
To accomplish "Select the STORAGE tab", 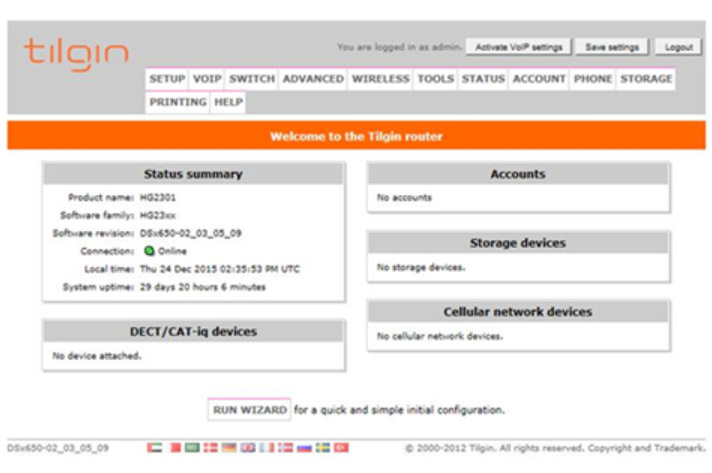I will click(646, 79).
